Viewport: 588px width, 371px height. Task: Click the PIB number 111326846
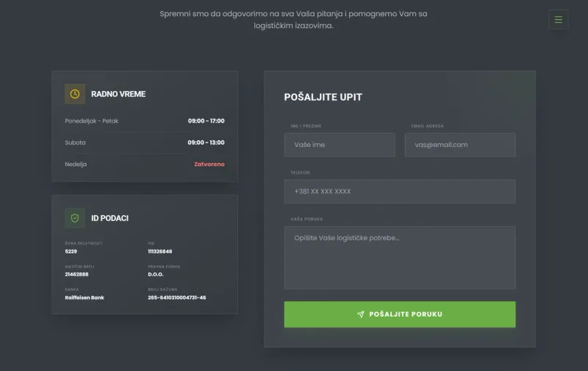160,251
